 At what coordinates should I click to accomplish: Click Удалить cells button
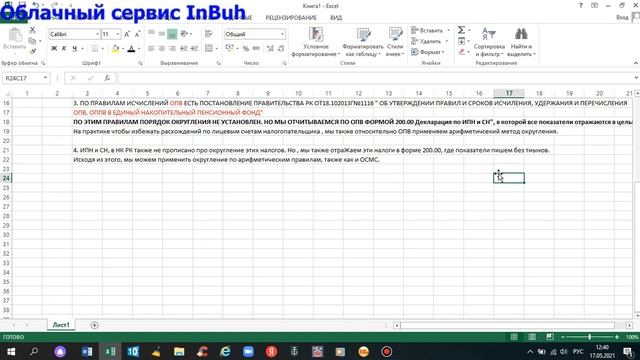[426, 41]
